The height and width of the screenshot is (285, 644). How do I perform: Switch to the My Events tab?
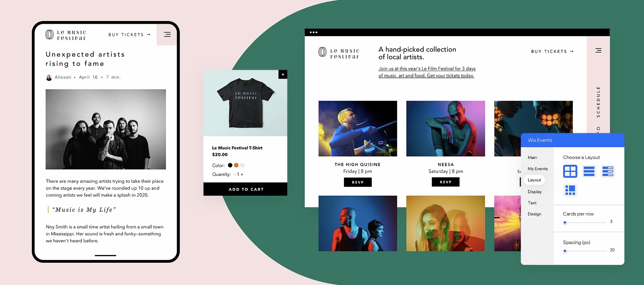pyautogui.click(x=538, y=169)
